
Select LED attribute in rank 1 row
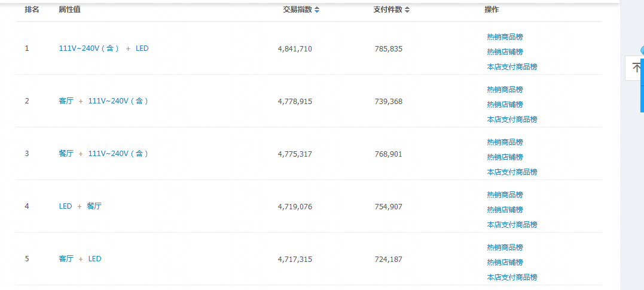142,48
